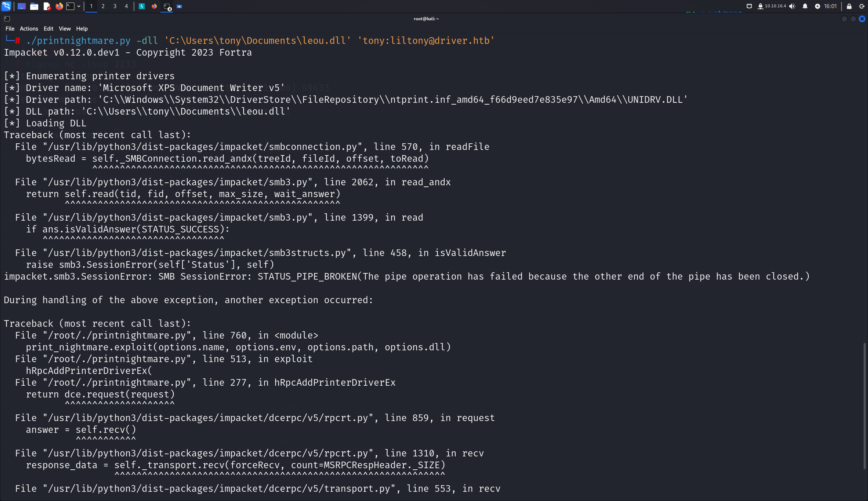Click the UNIDRV.DLL driver path line
868x501 pixels.
346,100
